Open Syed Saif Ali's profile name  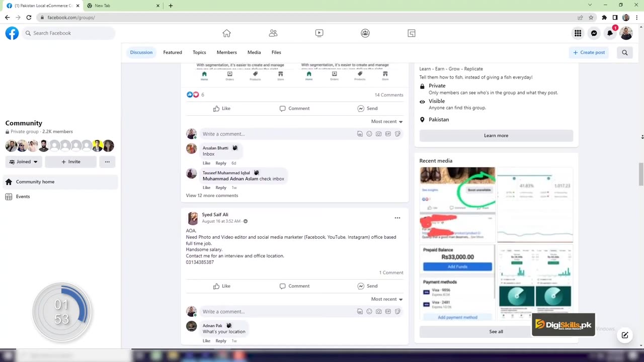tap(215, 215)
